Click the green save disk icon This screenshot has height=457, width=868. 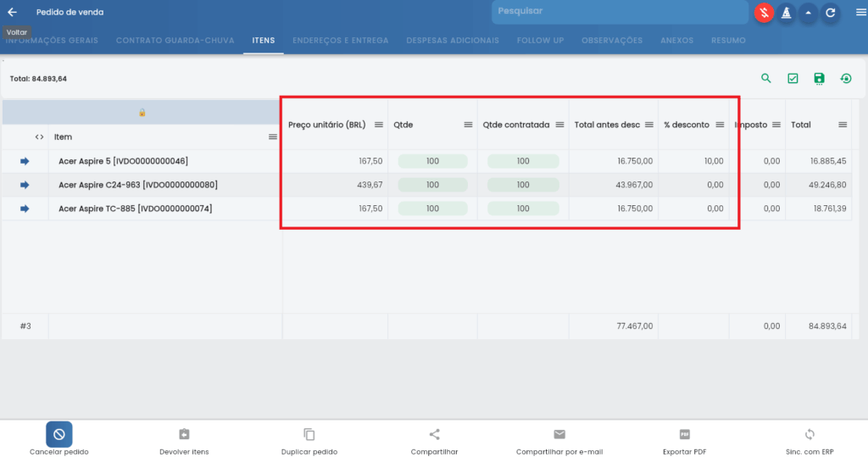point(819,78)
